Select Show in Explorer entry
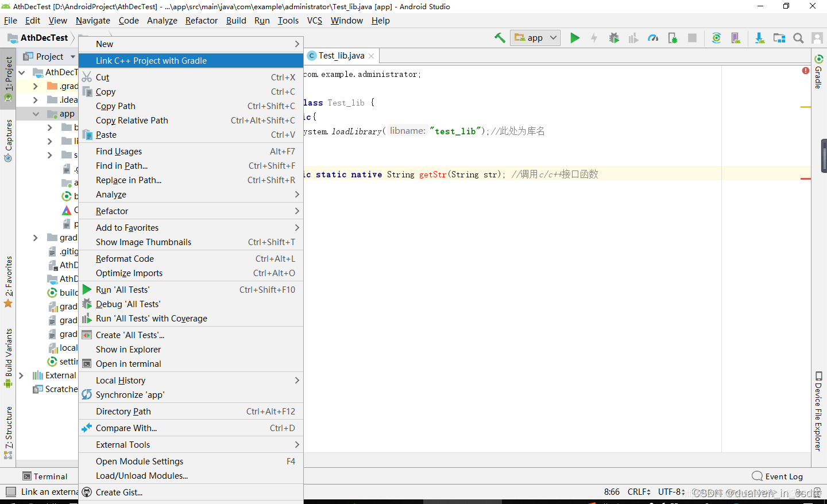Viewport: 827px width, 504px height. coord(191,350)
